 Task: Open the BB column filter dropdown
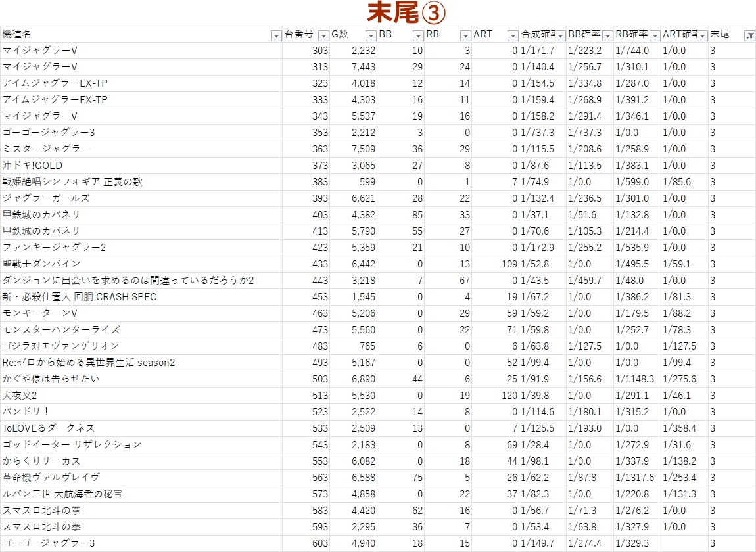pyautogui.click(x=418, y=35)
